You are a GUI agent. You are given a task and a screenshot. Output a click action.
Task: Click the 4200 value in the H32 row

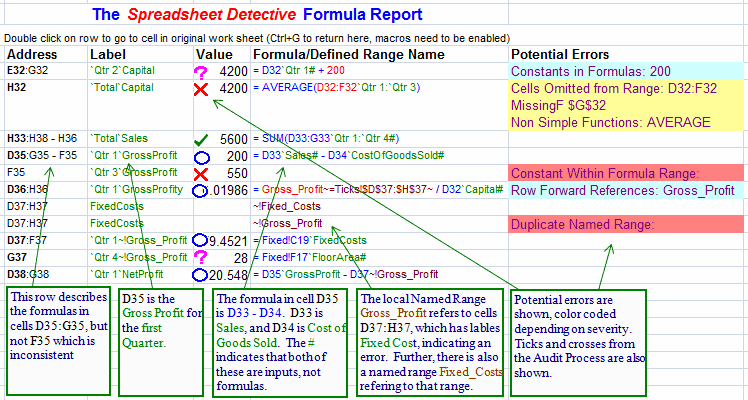tap(234, 89)
